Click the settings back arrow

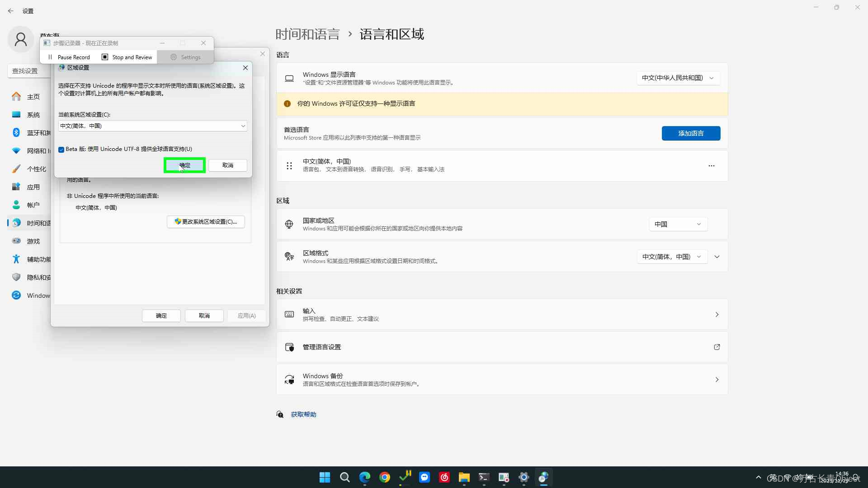tap(11, 11)
